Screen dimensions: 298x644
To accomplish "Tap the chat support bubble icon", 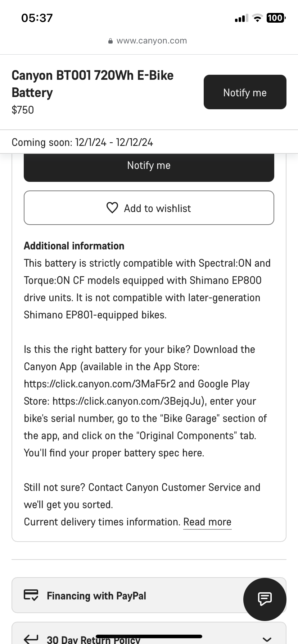I will [x=265, y=599].
